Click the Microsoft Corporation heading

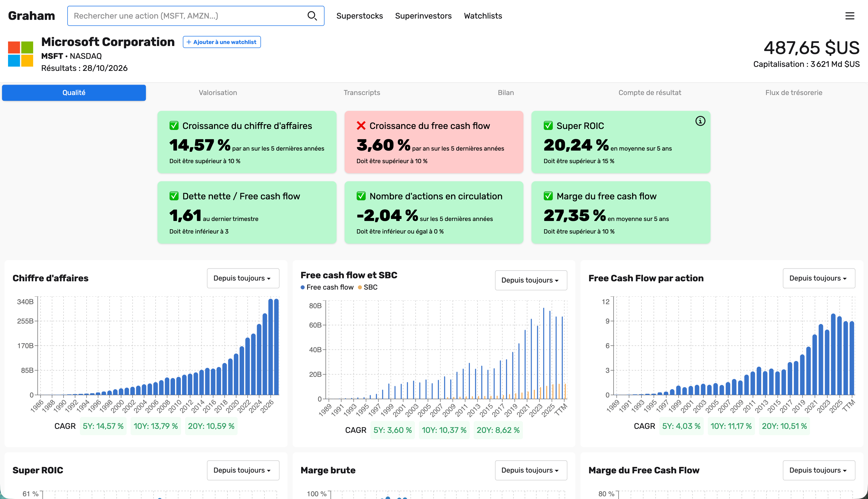pos(108,42)
